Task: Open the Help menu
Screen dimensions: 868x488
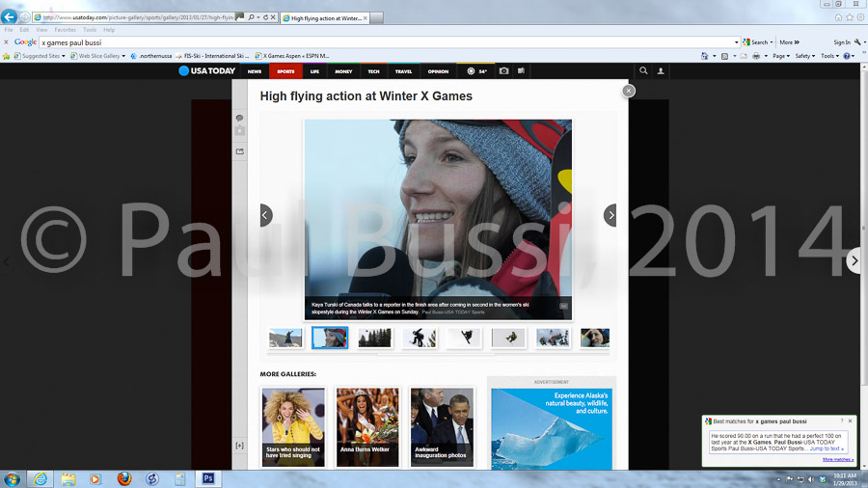Action: 109,30
